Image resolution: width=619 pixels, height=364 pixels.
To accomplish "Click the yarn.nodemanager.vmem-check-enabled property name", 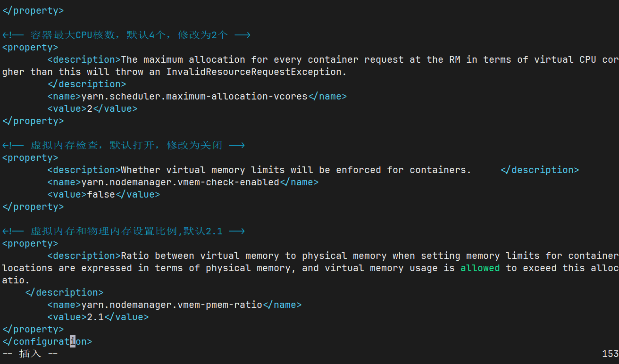I will (x=180, y=182).
